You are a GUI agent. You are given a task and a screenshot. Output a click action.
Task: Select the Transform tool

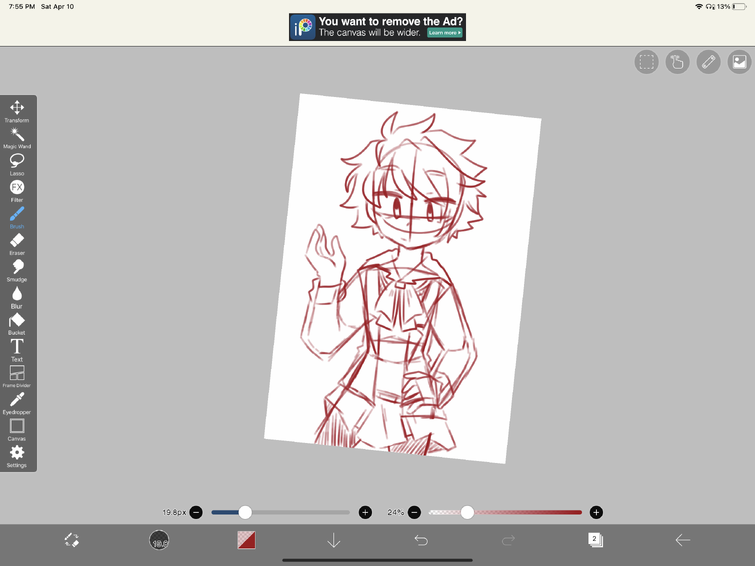coord(17,111)
